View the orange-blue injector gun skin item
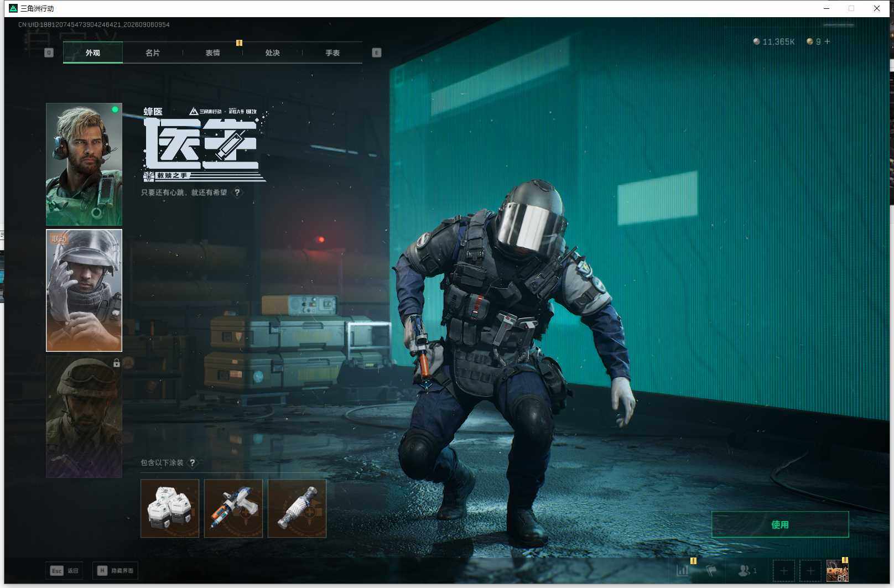Screen dimensions: 894x588 [x=233, y=508]
